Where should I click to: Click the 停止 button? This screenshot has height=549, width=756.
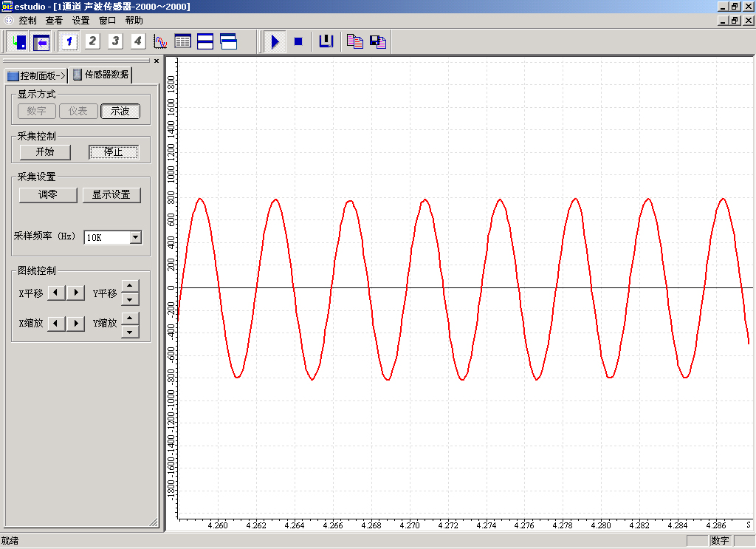(x=114, y=152)
